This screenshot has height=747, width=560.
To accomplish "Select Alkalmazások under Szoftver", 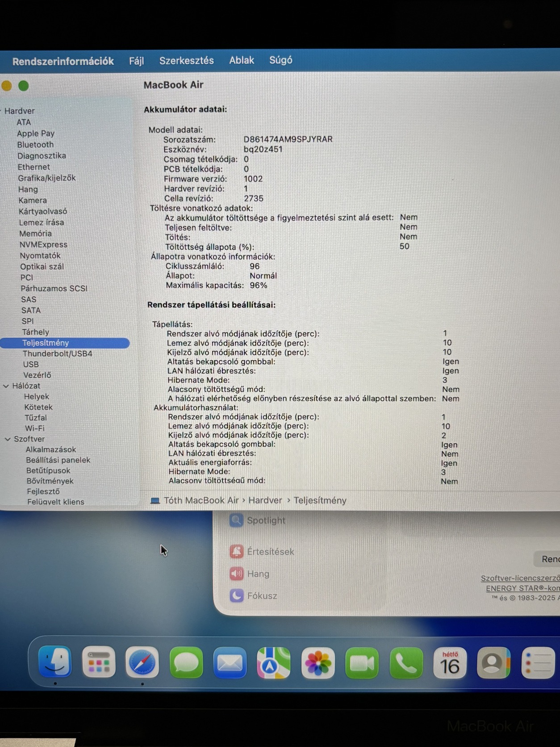I will click(50, 449).
